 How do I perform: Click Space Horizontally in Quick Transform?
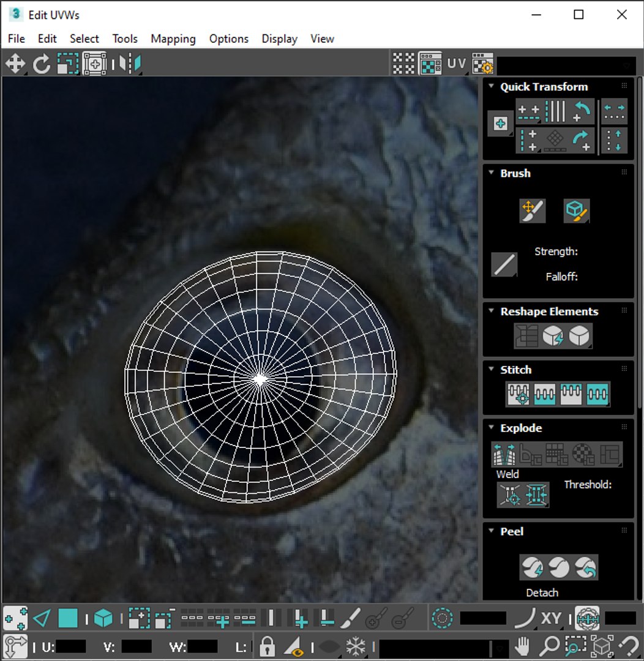point(614,112)
